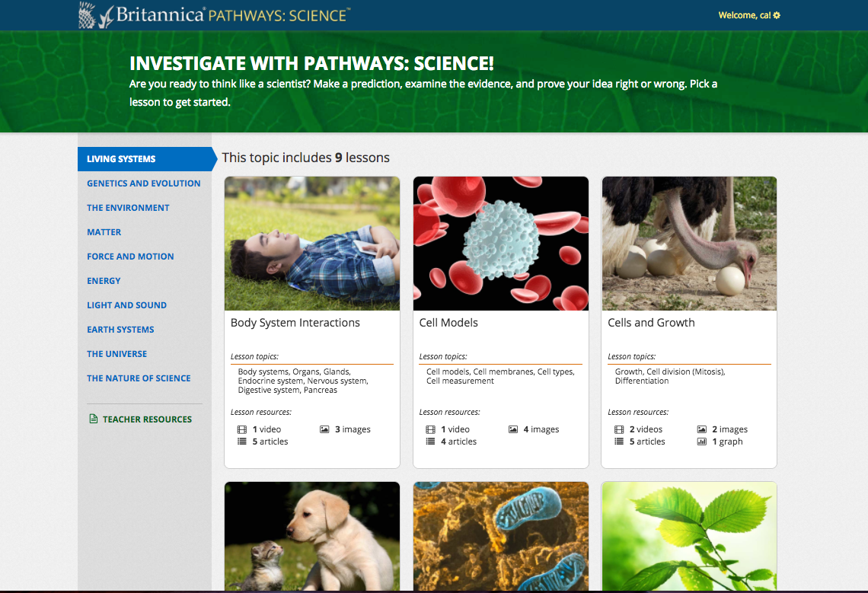The height and width of the screenshot is (593, 868).
Task: Click the Welcome, cal! user text
Action: click(745, 15)
